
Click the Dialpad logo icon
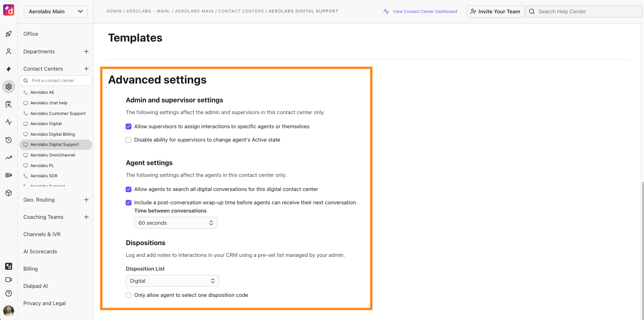[x=9, y=10]
